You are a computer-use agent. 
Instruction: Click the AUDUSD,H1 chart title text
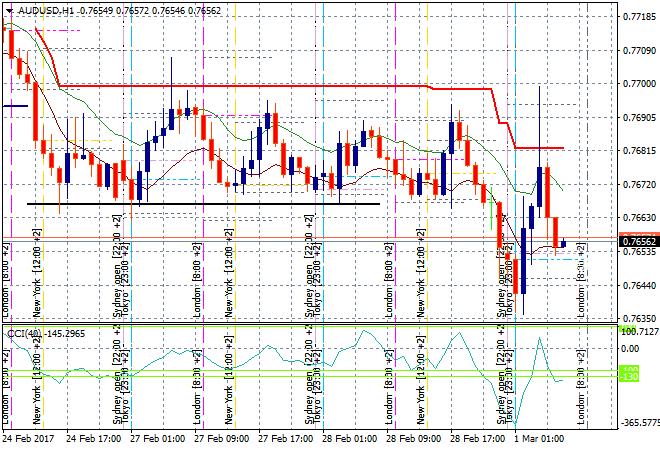[x=44, y=8]
